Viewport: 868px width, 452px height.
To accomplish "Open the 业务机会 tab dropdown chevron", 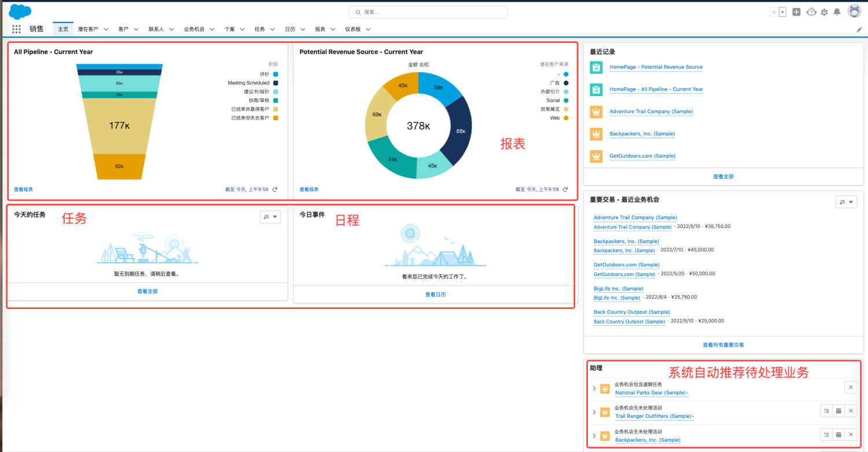I will coord(212,29).
